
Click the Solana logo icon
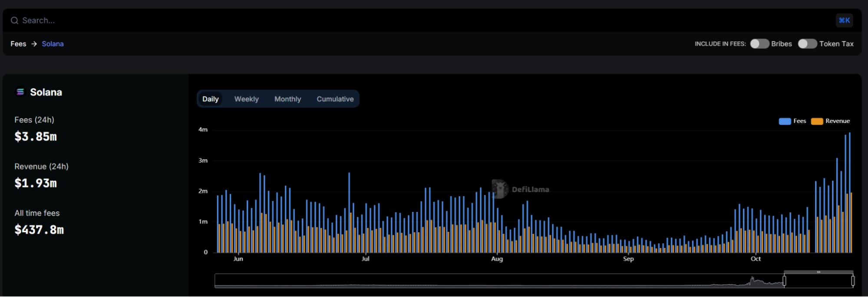tap(20, 92)
